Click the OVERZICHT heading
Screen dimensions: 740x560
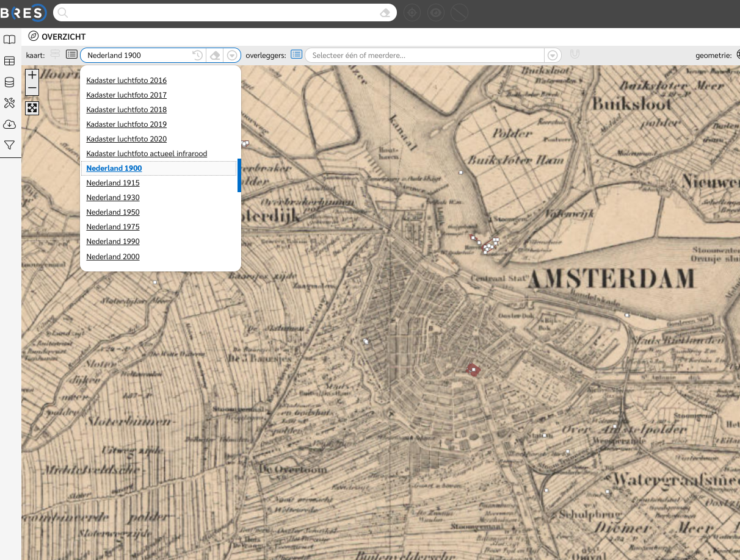(x=63, y=37)
